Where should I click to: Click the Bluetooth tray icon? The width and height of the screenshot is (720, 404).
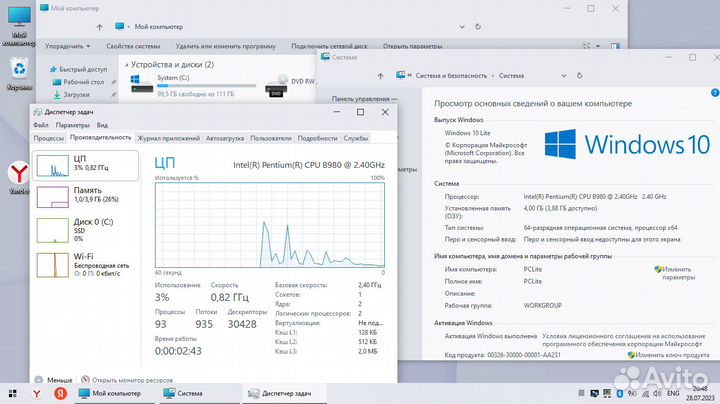point(619,393)
